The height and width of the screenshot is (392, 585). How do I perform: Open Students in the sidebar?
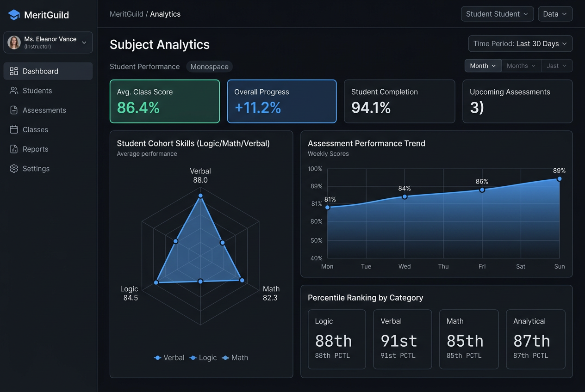[48, 91]
